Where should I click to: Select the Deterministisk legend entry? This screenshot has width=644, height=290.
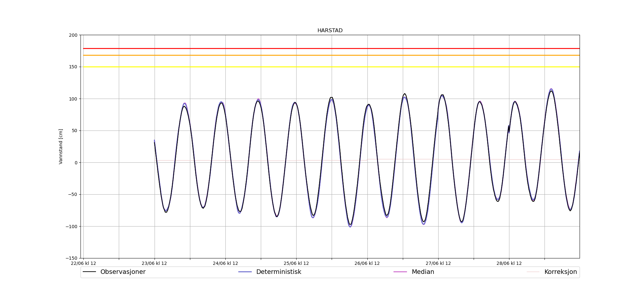270,272
